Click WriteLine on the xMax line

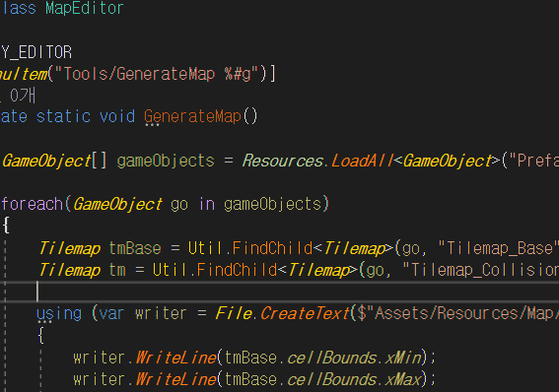click(x=176, y=379)
